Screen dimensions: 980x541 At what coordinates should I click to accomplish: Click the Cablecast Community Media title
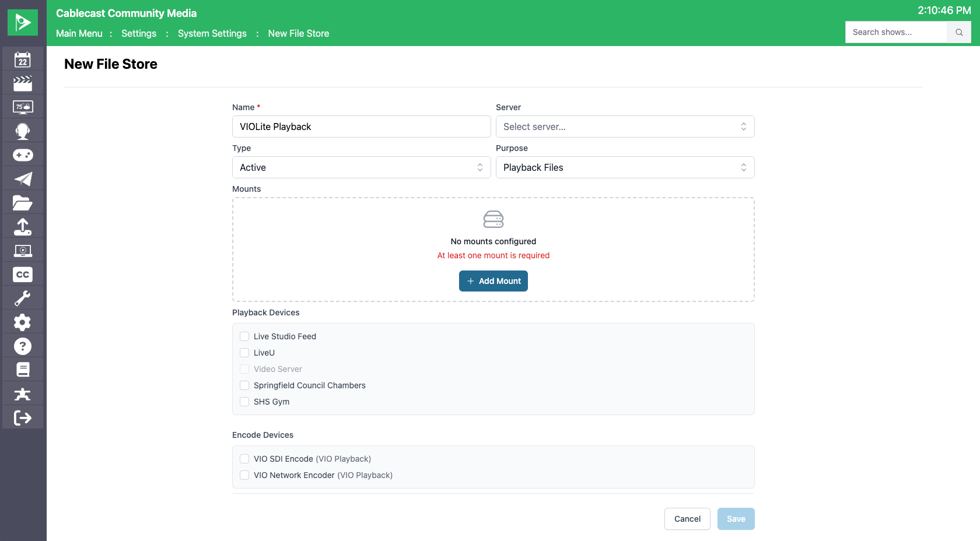127,13
